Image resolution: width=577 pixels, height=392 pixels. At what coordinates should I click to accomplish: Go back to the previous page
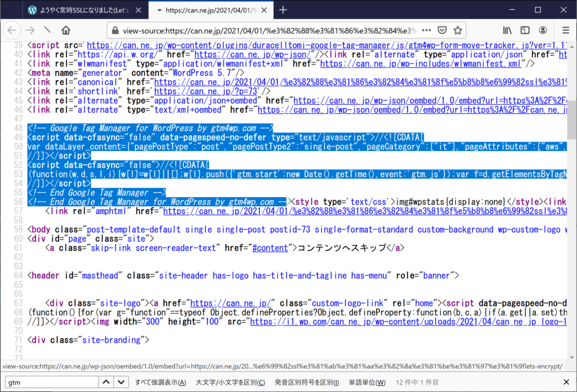(12, 30)
